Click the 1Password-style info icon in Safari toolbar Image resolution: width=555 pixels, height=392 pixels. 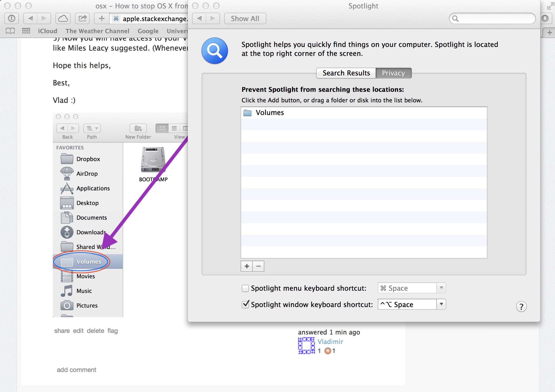pos(12,18)
